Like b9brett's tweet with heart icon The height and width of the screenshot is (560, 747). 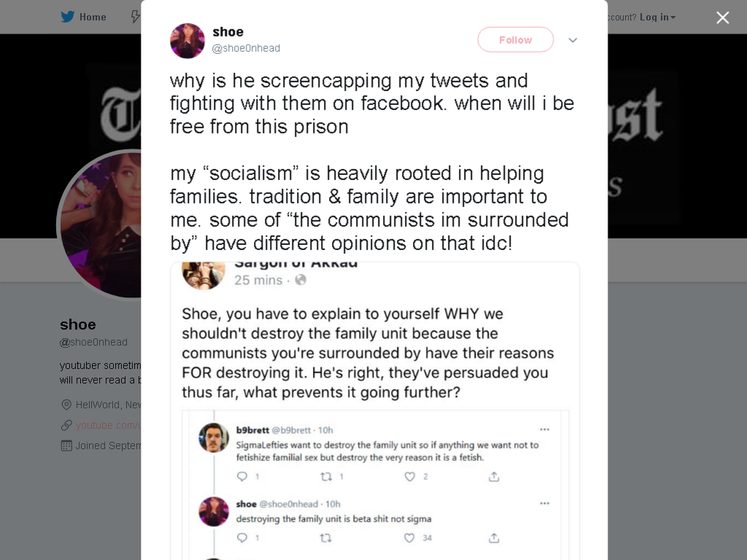point(410,476)
